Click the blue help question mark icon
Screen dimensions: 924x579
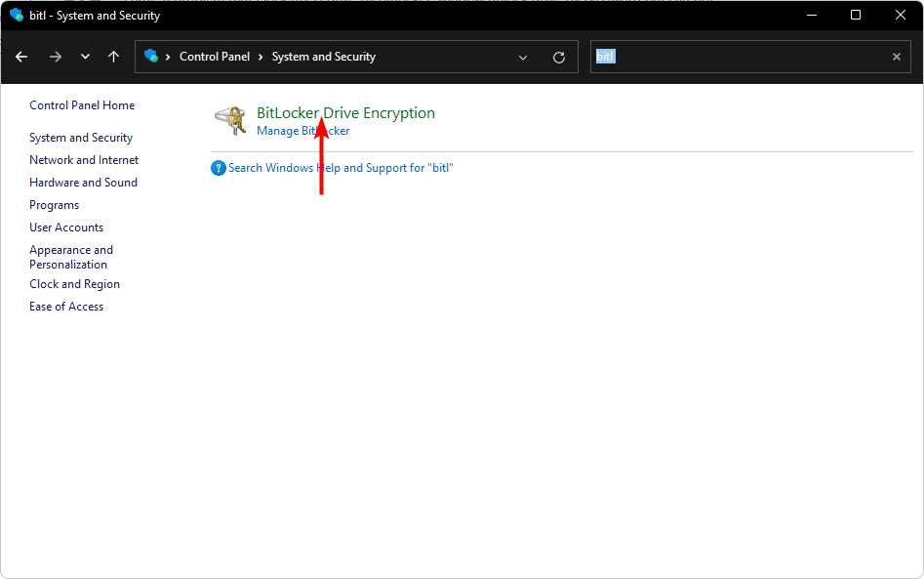pyautogui.click(x=218, y=168)
